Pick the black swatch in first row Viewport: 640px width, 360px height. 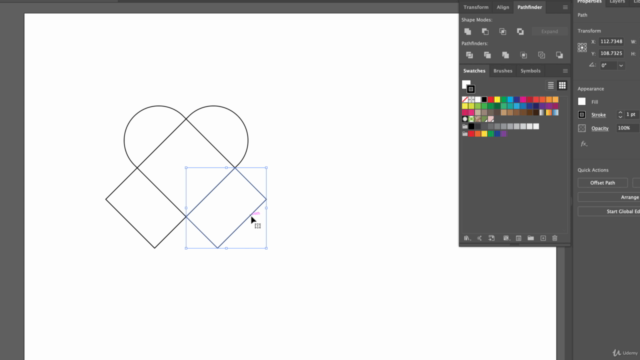click(x=484, y=100)
